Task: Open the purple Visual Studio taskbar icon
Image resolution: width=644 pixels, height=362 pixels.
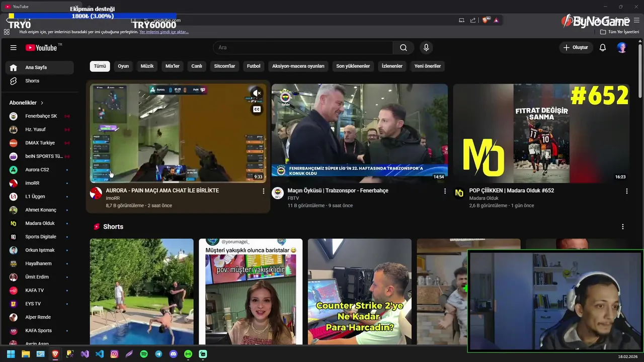Action: [x=85, y=354]
